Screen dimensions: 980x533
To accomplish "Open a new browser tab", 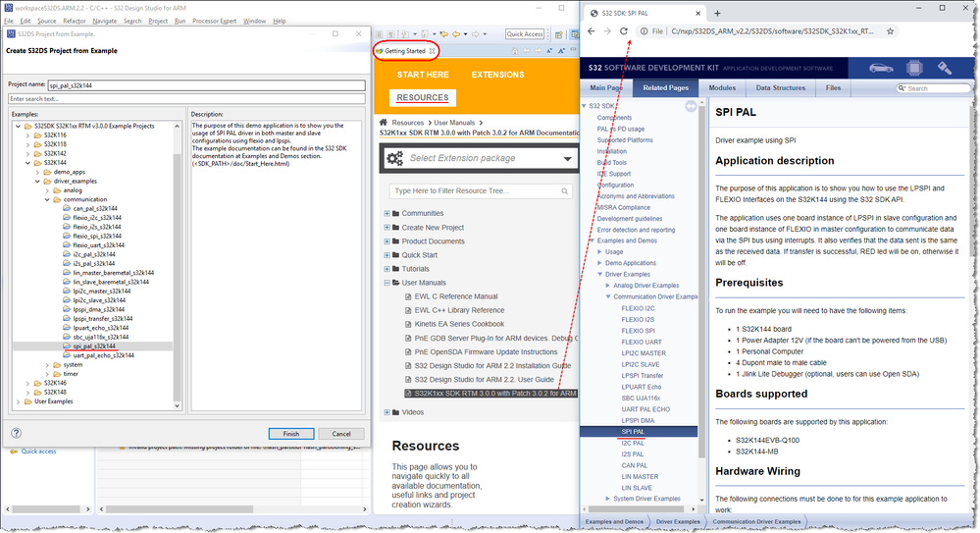I will [717, 13].
